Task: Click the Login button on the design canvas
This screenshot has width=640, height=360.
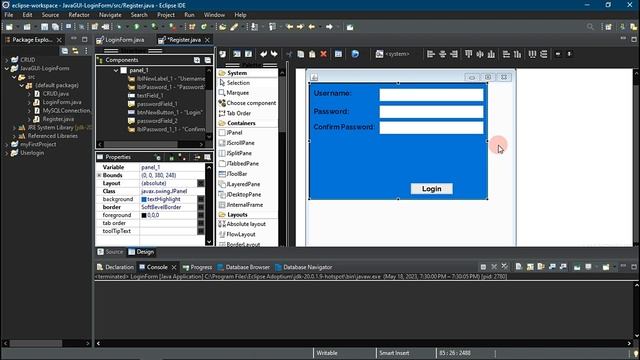Action: (431, 189)
